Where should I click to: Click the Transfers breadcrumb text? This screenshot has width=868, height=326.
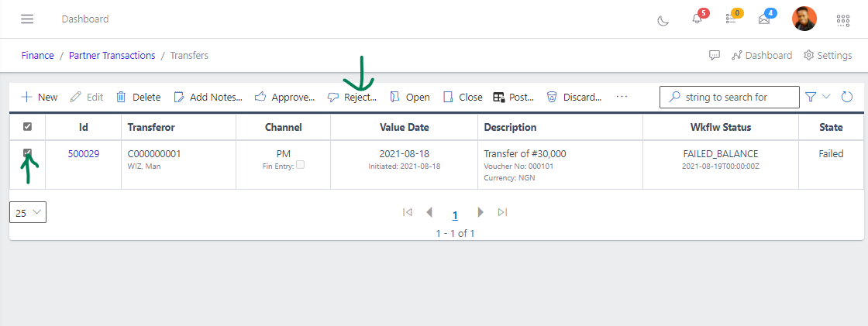point(189,55)
